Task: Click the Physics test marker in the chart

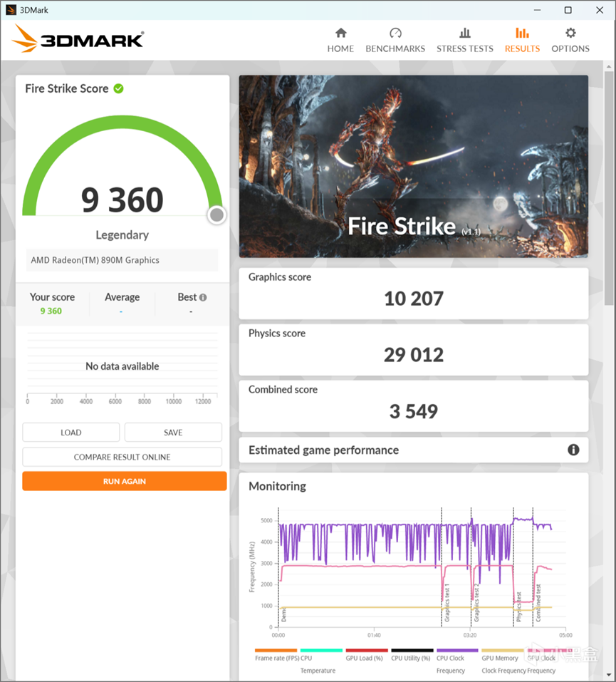Action: pyautogui.click(x=518, y=606)
